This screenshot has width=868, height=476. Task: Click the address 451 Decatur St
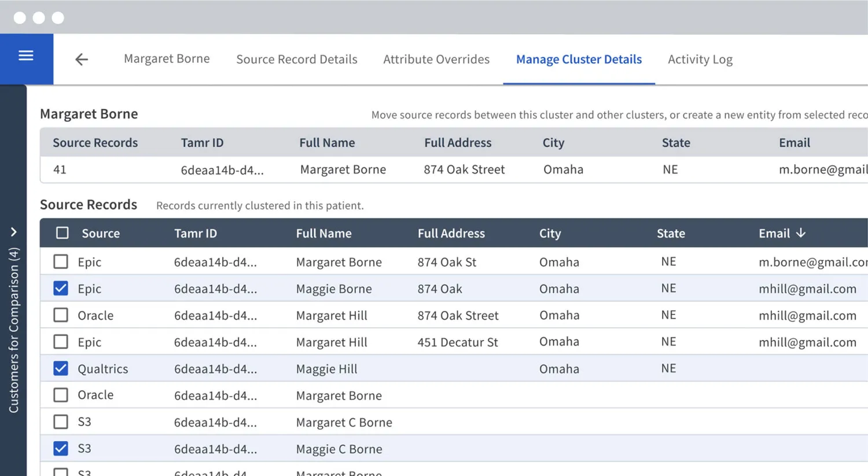coord(458,342)
